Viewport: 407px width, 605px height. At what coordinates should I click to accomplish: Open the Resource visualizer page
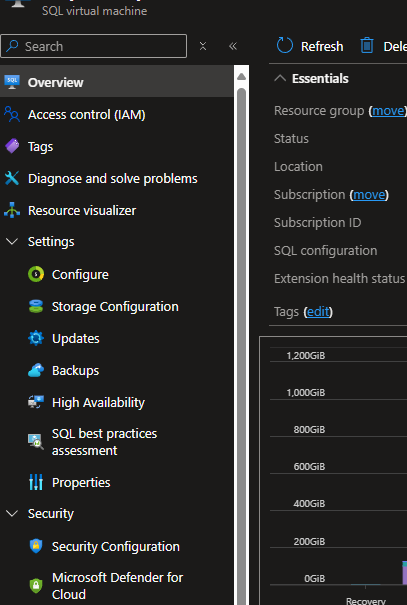pos(117,210)
